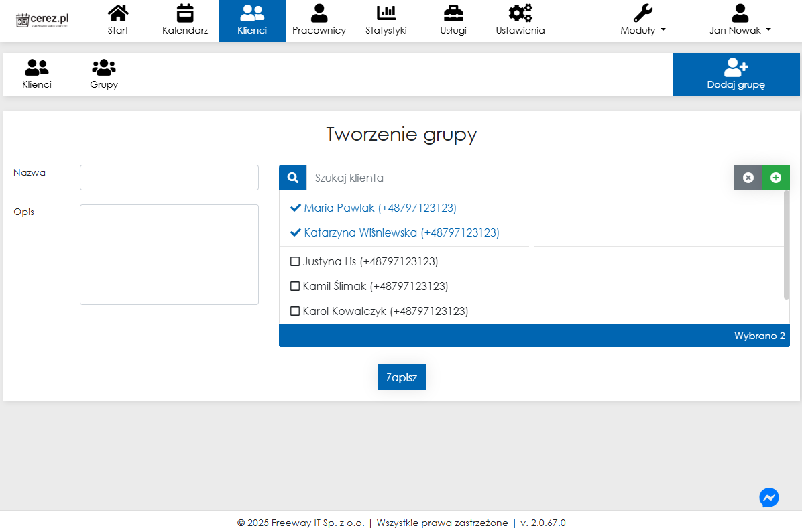Click the Messenger chat bubble icon
Image resolution: width=802 pixels, height=532 pixels.
tap(769, 497)
